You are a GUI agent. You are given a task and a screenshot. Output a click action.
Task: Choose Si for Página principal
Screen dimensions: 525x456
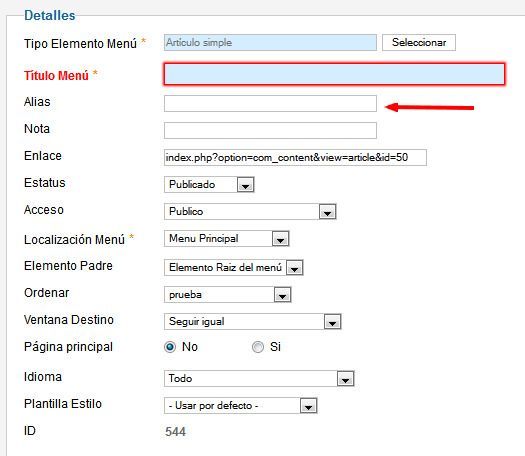[x=258, y=347]
